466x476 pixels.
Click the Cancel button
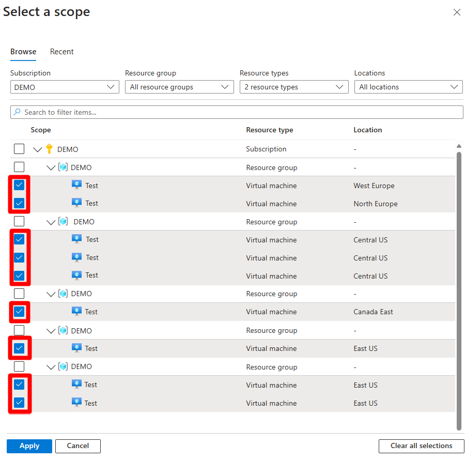coord(78,446)
